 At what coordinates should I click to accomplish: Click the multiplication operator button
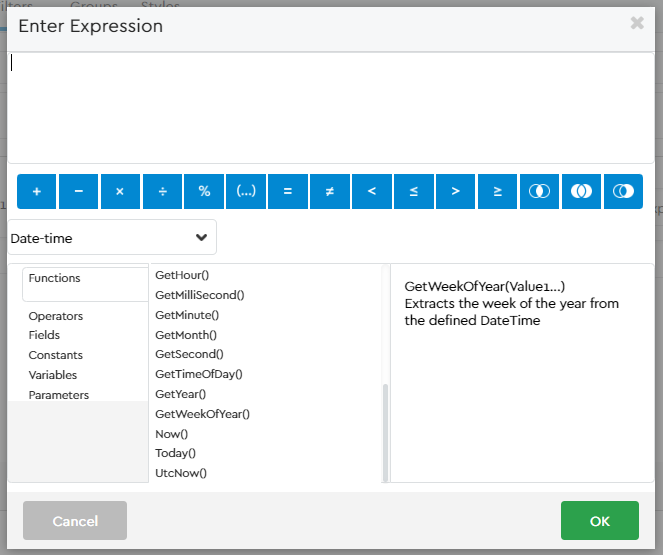tap(120, 191)
